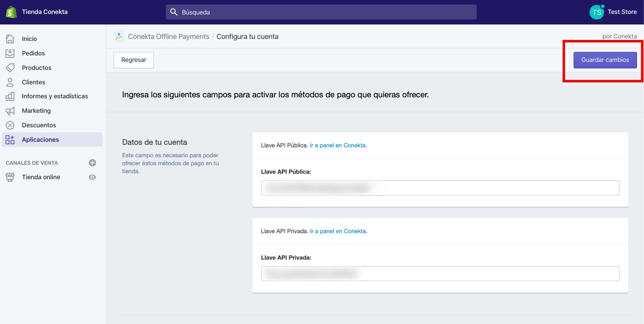The width and height of the screenshot is (644, 324).
Task: Focus the Llave API Privada field
Action: click(x=440, y=274)
